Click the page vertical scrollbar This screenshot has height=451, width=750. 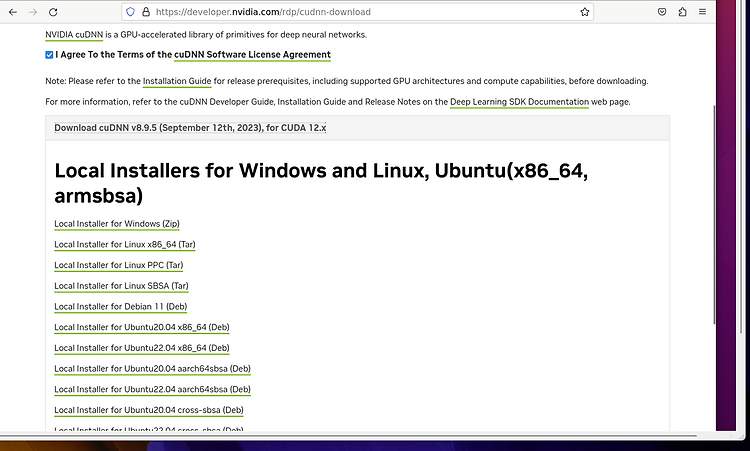(714, 215)
